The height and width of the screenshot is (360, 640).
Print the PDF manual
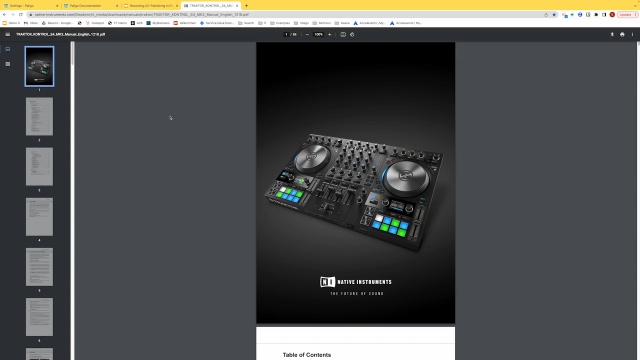point(622,34)
